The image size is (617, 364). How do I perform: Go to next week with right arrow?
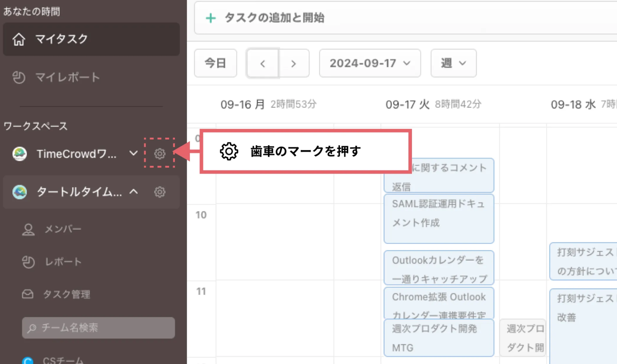click(x=293, y=64)
